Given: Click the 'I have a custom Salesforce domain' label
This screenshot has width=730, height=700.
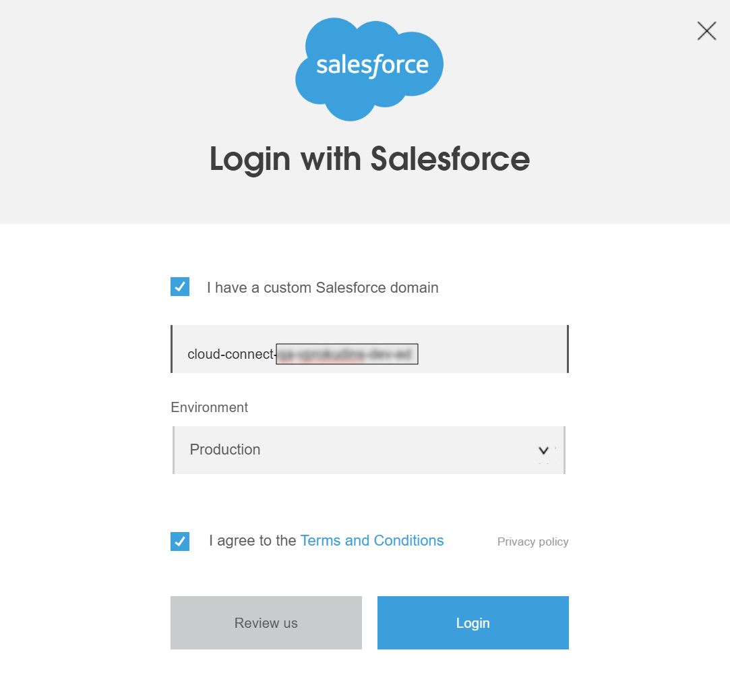Looking at the screenshot, I should coord(323,288).
